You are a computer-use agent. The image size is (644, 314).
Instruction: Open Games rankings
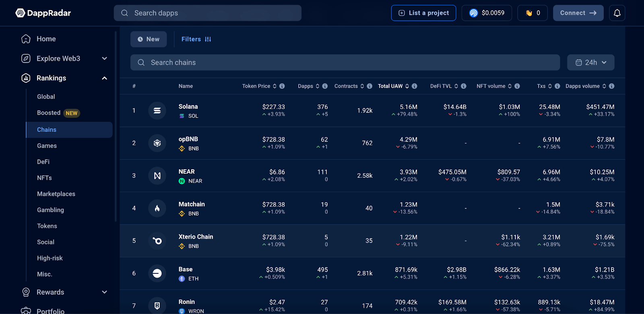[47, 146]
